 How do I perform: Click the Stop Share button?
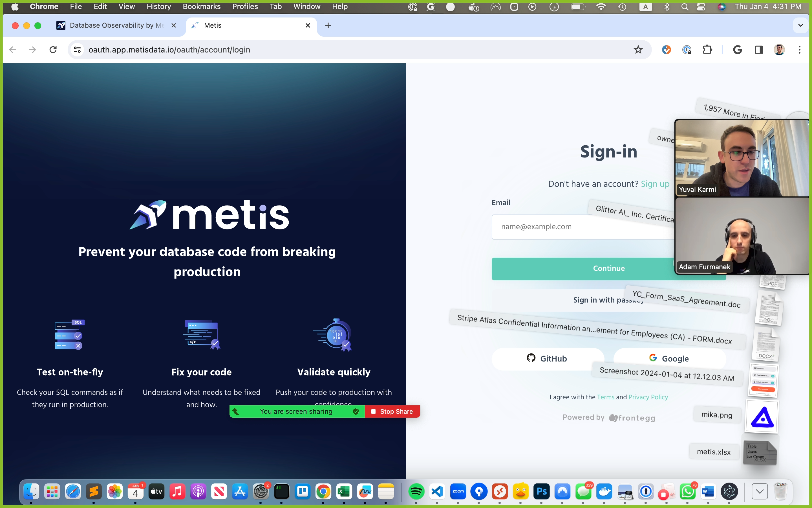click(392, 411)
